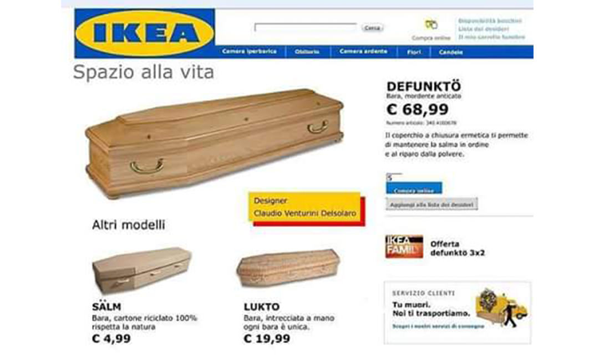
Task: Click the blue Compra online button
Action: 414,188
